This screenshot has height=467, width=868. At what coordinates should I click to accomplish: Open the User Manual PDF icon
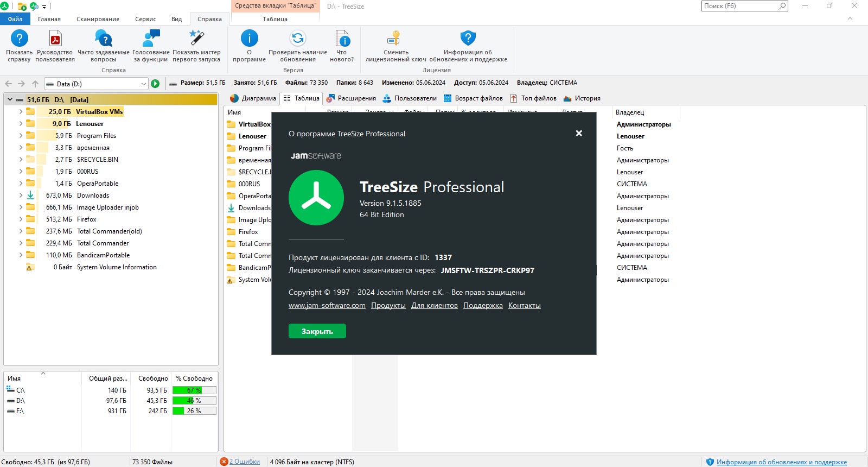(55, 39)
